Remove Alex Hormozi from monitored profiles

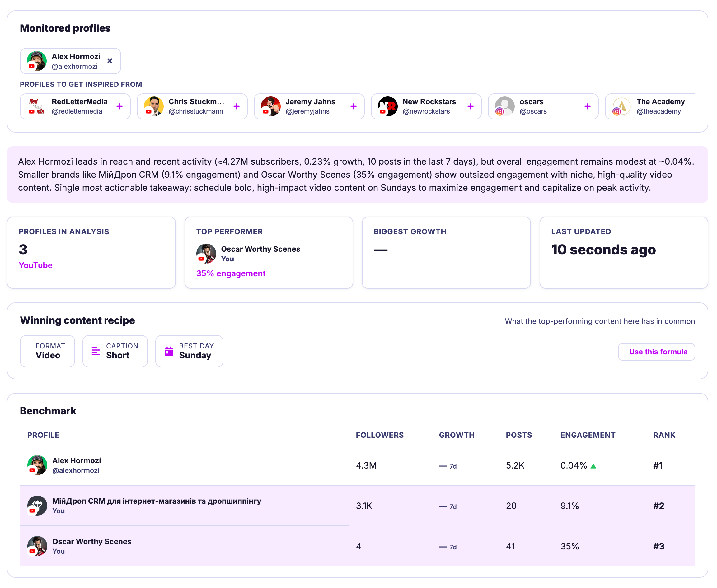click(110, 61)
